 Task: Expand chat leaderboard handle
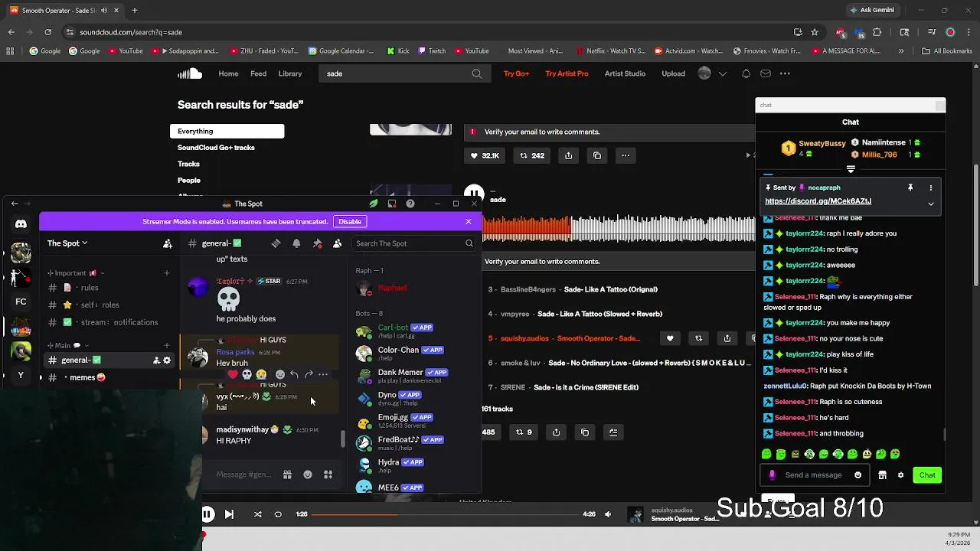point(851,170)
